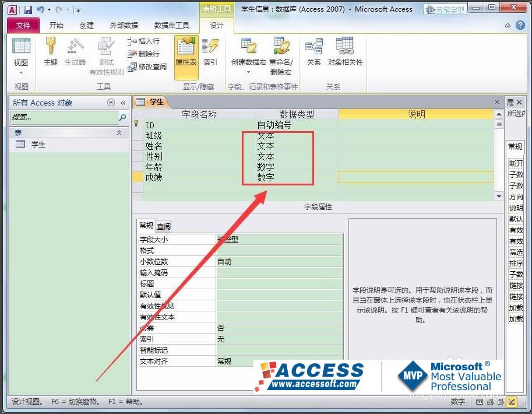The height and width of the screenshot is (414, 532).
Task: Open Customize Quick Access Toolbar dropdown
Action: [x=78, y=10]
